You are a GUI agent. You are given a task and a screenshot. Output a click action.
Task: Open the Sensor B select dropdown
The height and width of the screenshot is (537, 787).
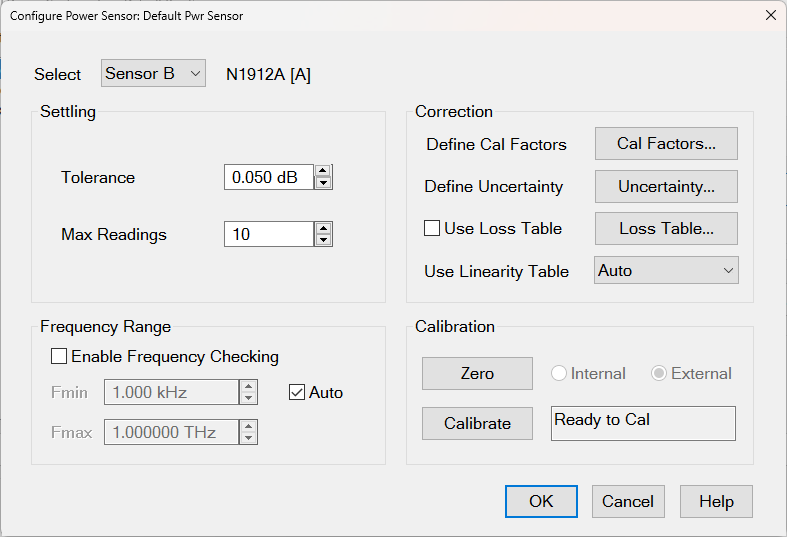click(x=153, y=73)
